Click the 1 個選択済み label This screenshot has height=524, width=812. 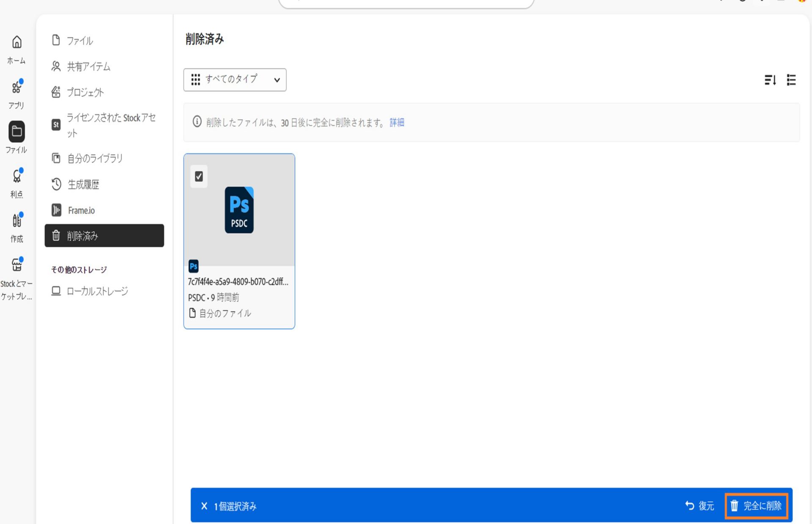point(235,506)
